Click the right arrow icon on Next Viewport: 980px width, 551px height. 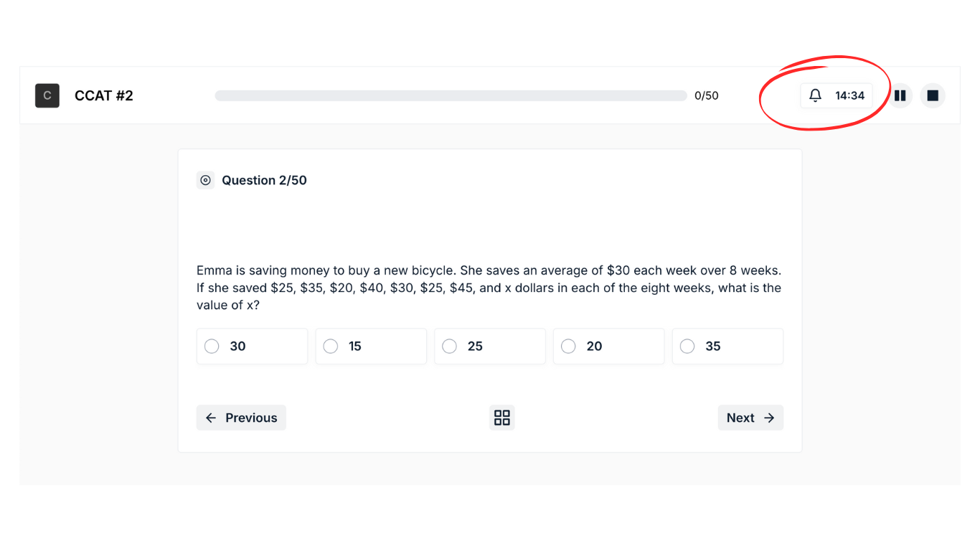769,418
